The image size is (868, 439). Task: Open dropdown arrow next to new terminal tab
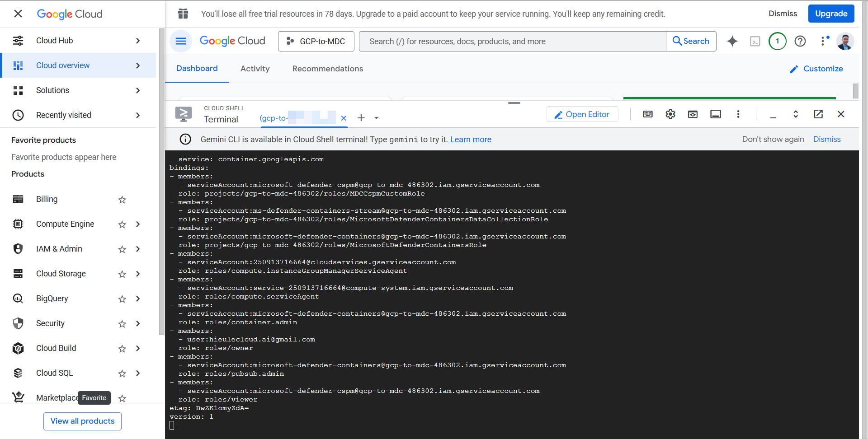click(376, 118)
